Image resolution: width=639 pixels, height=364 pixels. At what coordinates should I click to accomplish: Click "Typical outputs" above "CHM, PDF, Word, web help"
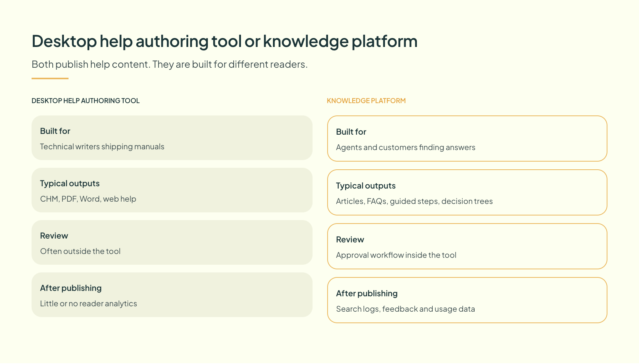(70, 184)
